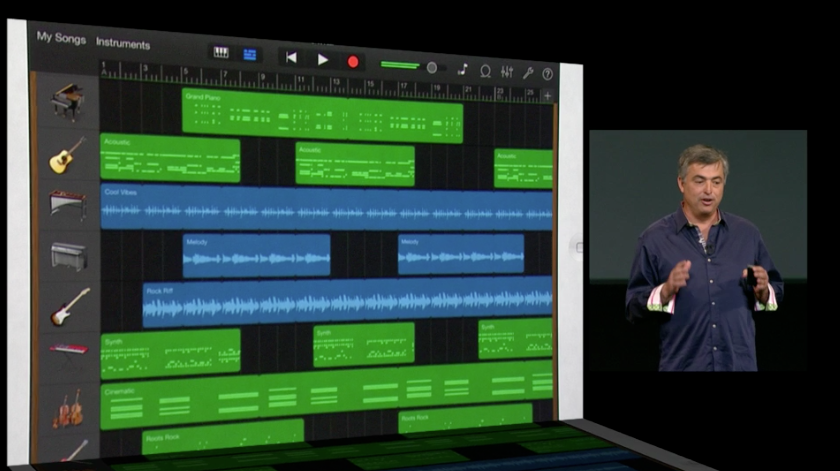Select the Grand Piano track icon
Viewport: 840px width, 471px height.
coord(68,101)
